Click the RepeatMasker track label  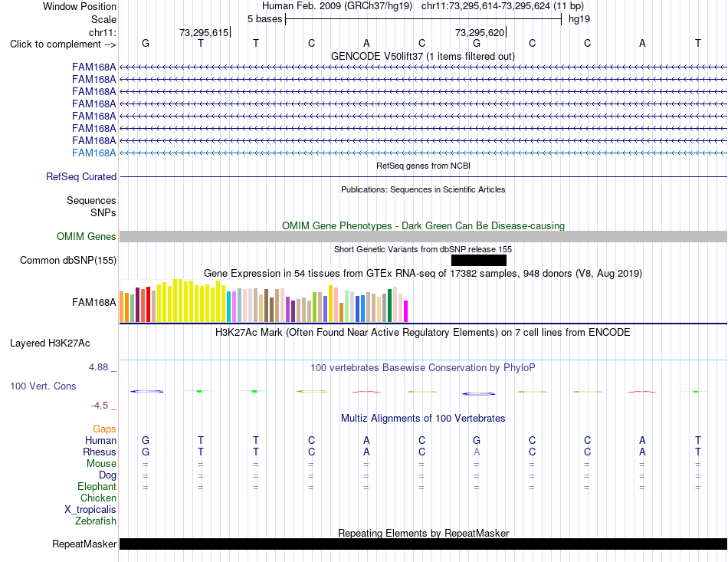[x=84, y=544]
